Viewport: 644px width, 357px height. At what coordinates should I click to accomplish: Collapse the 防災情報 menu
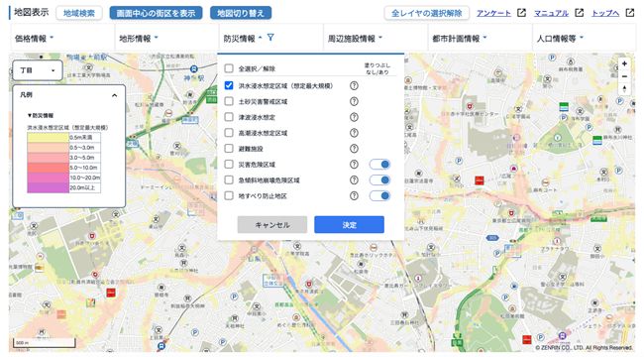click(270, 39)
